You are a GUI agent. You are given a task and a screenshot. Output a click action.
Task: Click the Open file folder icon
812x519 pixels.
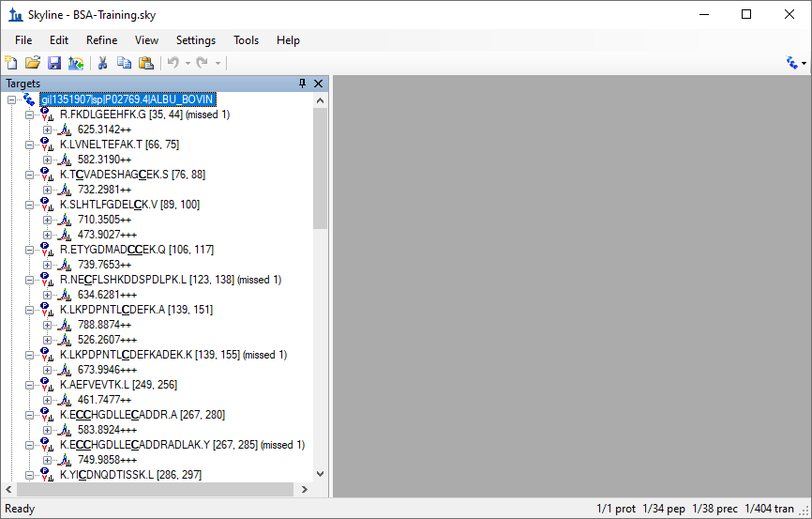click(x=33, y=63)
